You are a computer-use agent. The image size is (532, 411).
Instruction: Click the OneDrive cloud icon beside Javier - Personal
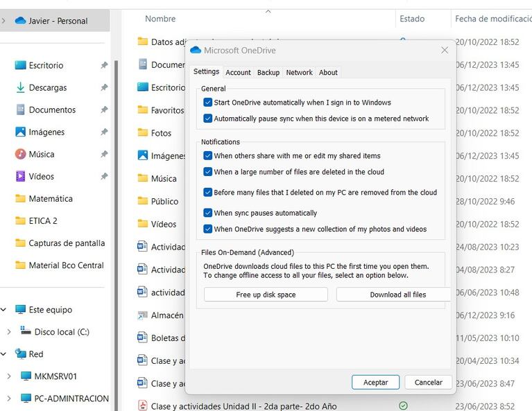pyautogui.click(x=20, y=21)
